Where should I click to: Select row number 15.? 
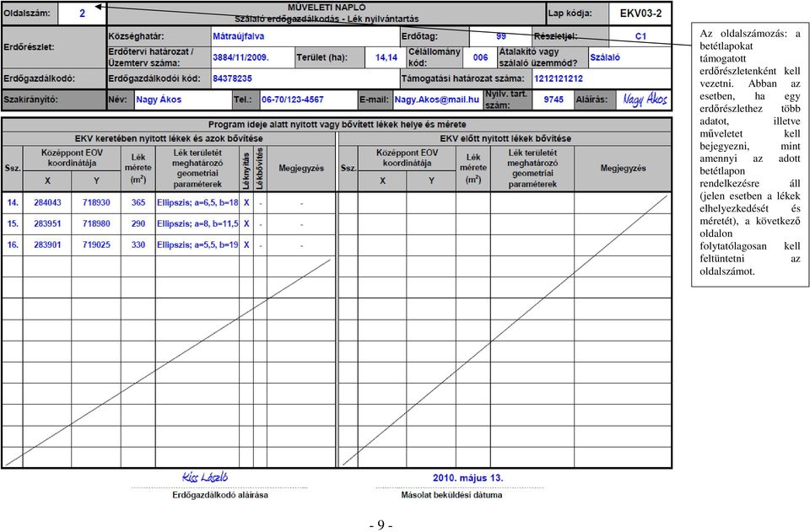pyautogui.click(x=13, y=224)
